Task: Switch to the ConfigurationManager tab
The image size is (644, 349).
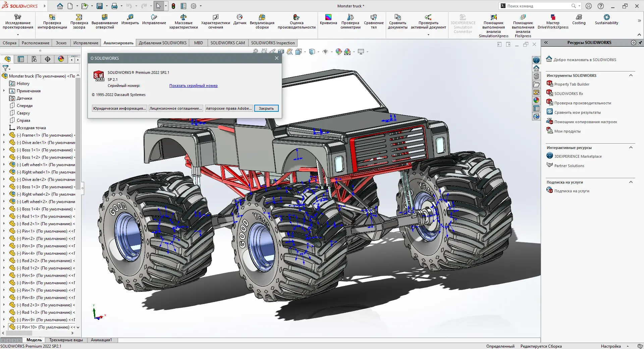Action: tap(34, 59)
